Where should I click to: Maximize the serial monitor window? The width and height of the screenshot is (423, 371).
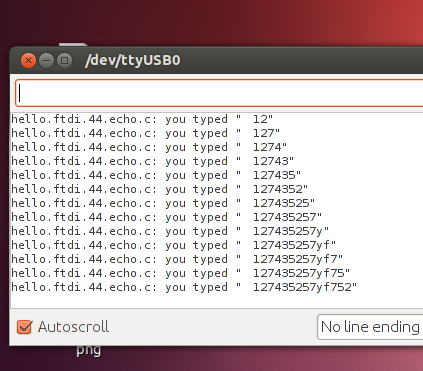point(64,61)
